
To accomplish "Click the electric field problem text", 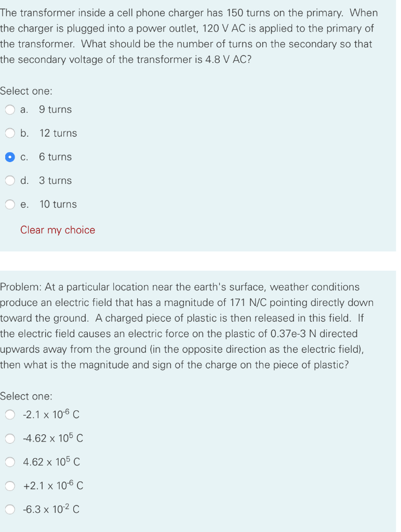I will tap(187, 326).
